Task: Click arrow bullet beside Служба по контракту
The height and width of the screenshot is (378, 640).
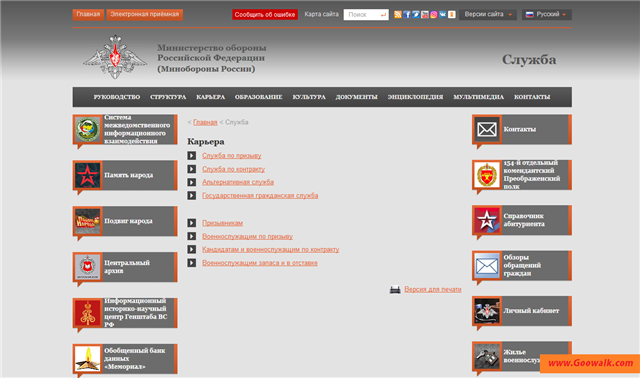Action: click(x=192, y=169)
